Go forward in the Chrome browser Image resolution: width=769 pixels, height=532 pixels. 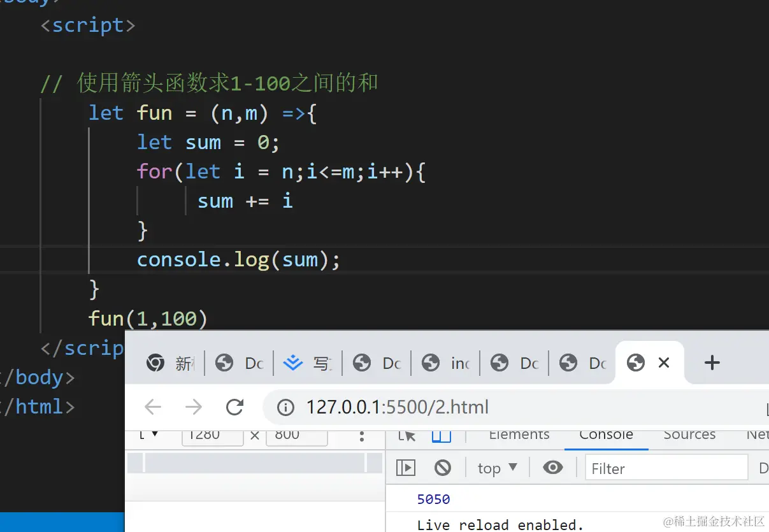193,407
